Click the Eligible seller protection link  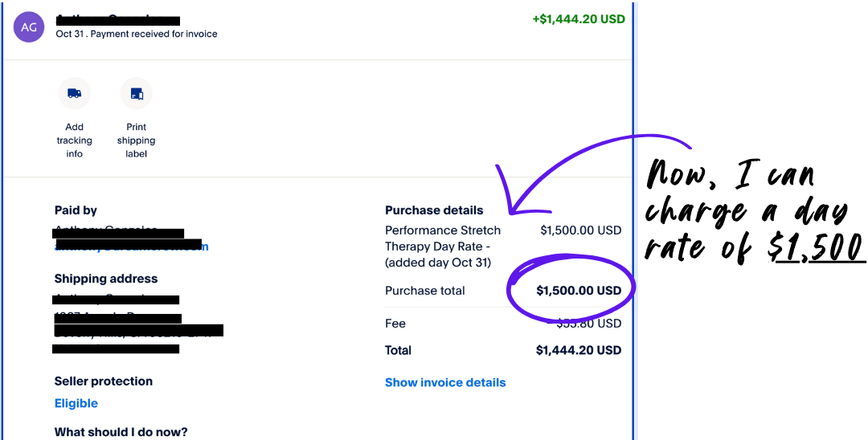[x=76, y=403]
